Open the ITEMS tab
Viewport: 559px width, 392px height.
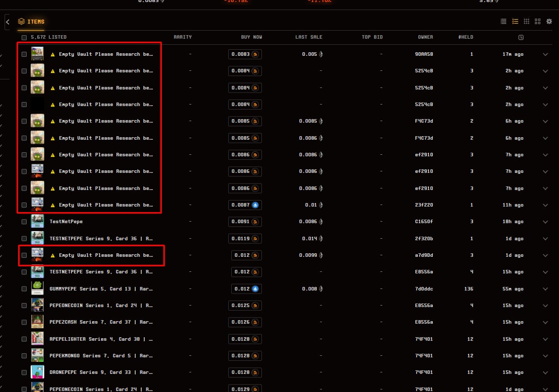pos(31,22)
